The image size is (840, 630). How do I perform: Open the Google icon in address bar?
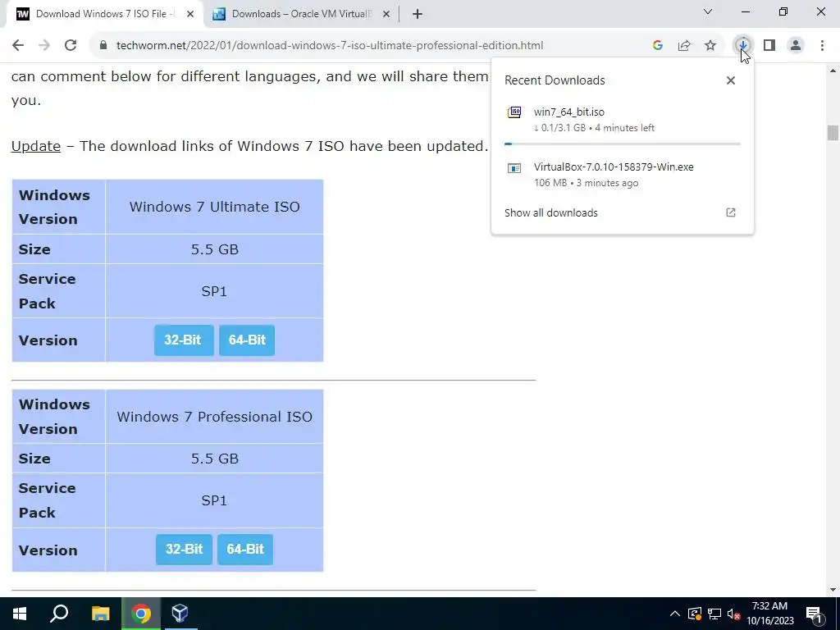coord(658,46)
